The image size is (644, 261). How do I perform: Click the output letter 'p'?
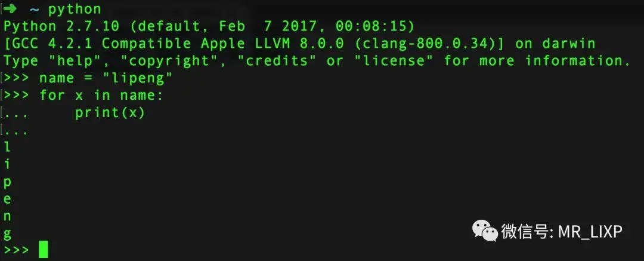[7, 182]
